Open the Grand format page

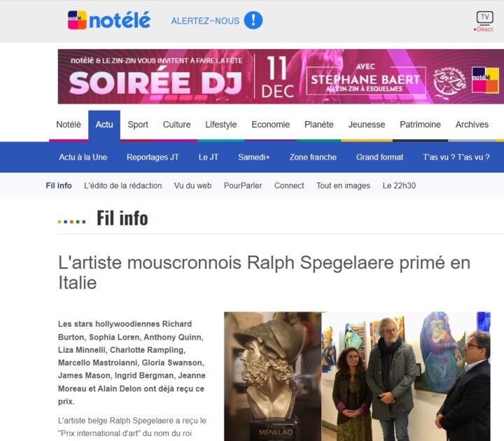[x=379, y=157]
